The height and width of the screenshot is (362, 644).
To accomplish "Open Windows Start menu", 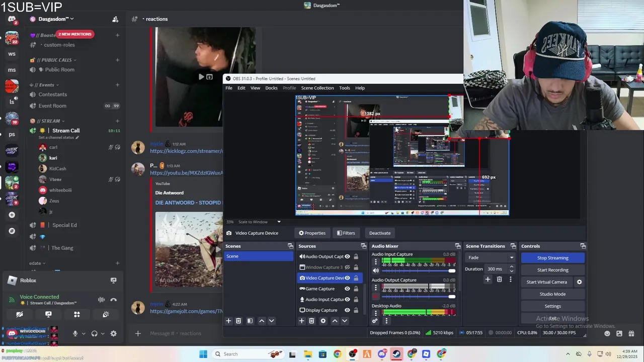I will [203, 354].
